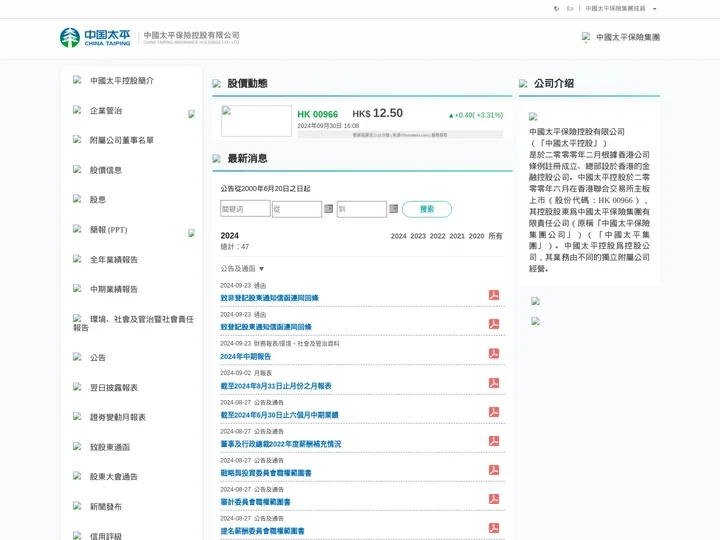
Task: Open PDF for 審計委員會職權範圍書
Action: [494, 499]
